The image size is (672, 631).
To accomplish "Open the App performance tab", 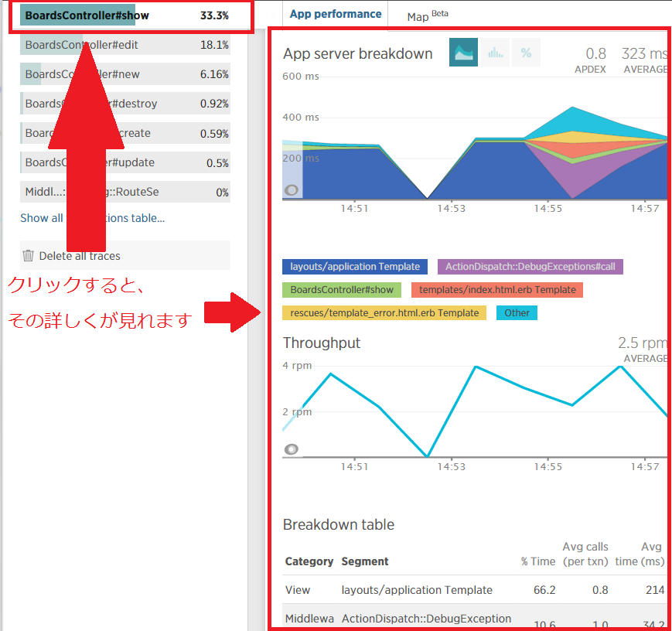I will click(x=336, y=14).
